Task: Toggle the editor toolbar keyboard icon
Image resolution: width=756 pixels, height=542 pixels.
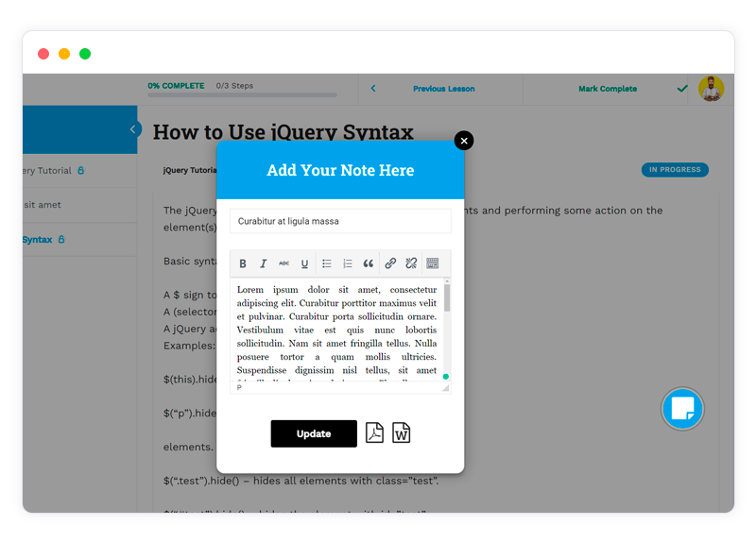Action: click(x=433, y=263)
